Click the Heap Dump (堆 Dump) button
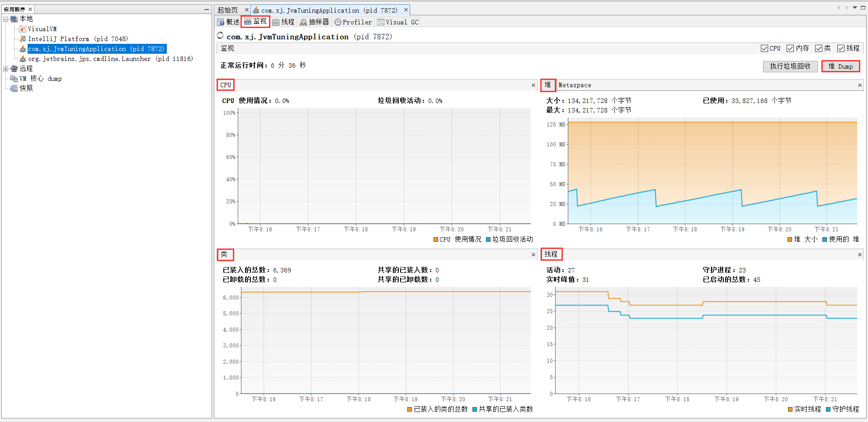The width and height of the screenshot is (868, 422). pos(840,66)
